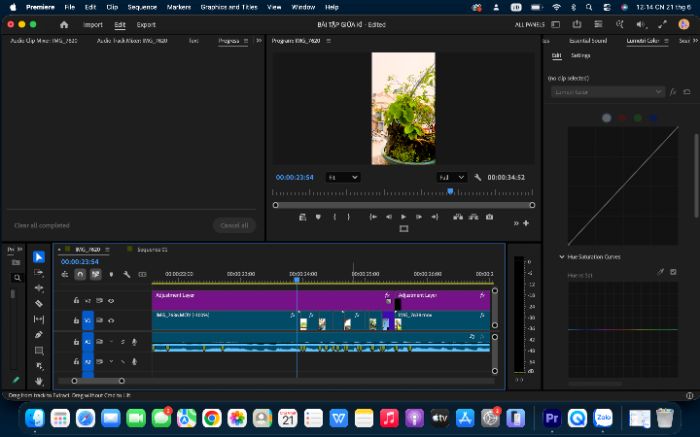Select the Track Select Forward tool
This screenshot has width=700, height=437.
(x=39, y=273)
